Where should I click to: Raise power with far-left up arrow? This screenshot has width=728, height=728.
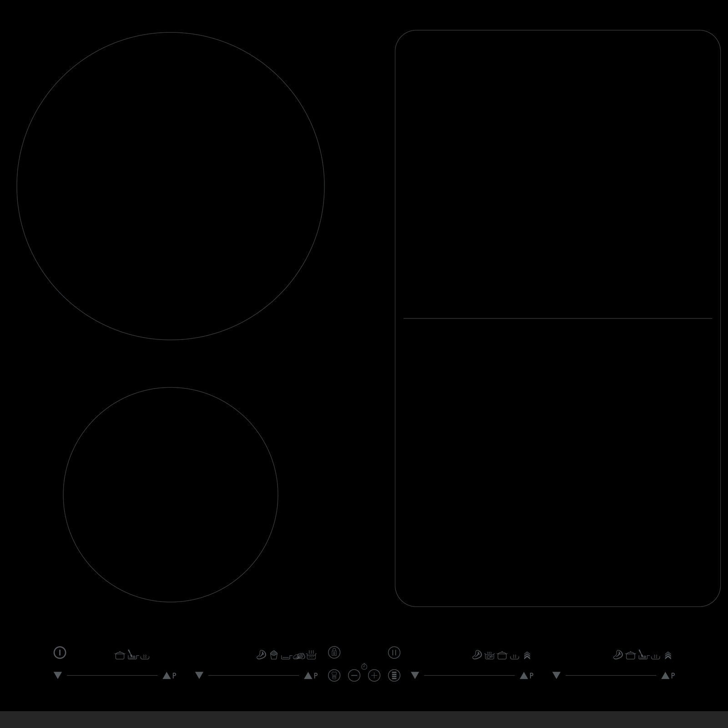point(167,676)
